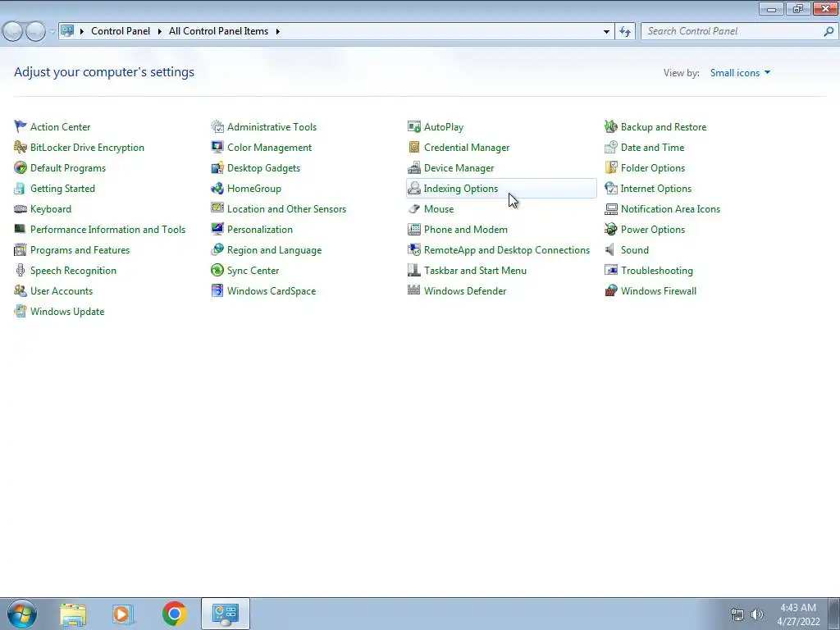Image resolution: width=840 pixels, height=630 pixels.
Task: Click the Back navigation button
Action: pyautogui.click(x=13, y=32)
